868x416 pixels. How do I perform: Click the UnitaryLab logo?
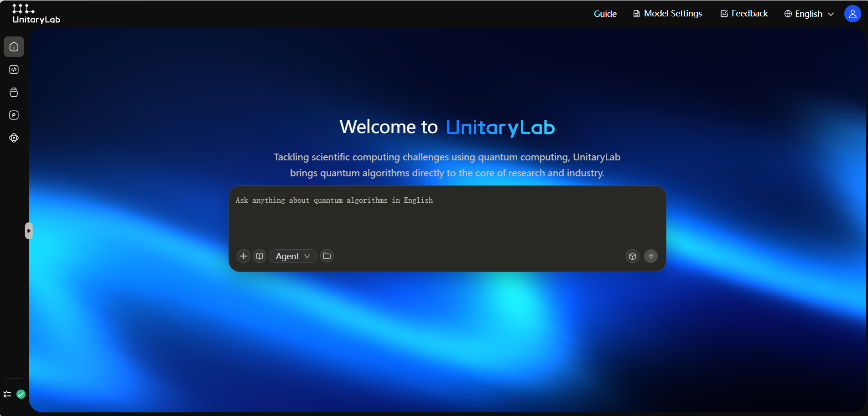coord(36,14)
